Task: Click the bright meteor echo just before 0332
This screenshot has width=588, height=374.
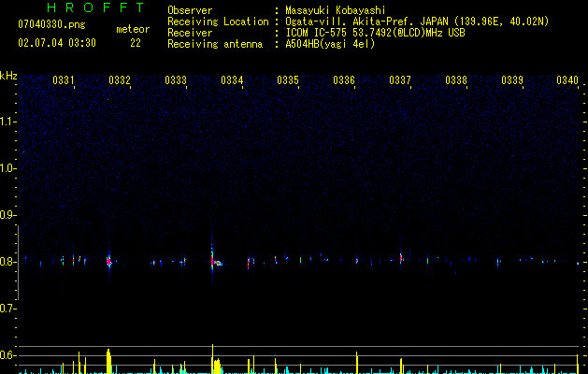Action: [x=109, y=262]
